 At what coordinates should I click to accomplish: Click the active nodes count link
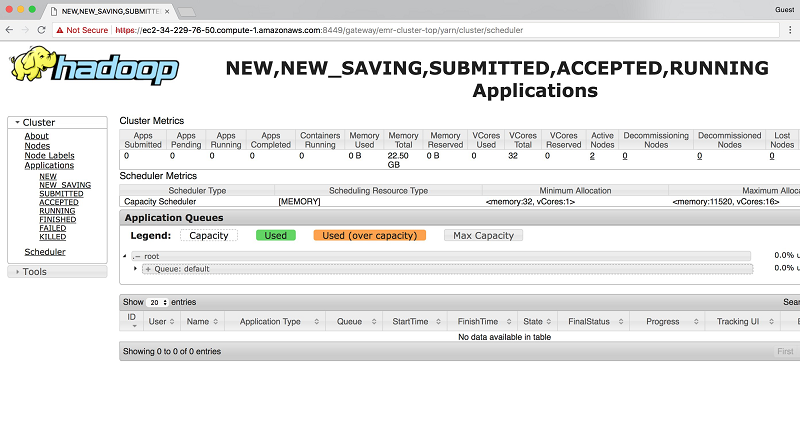[x=592, y=156]
